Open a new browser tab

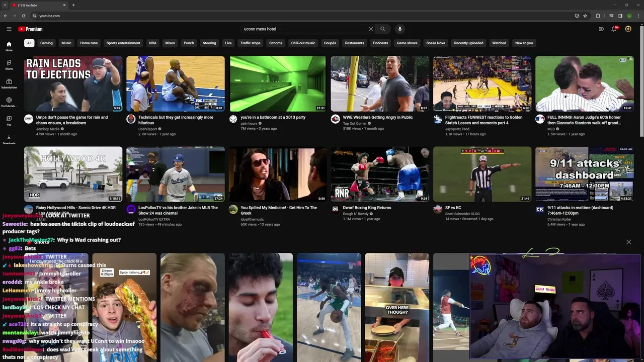(73, 5)
